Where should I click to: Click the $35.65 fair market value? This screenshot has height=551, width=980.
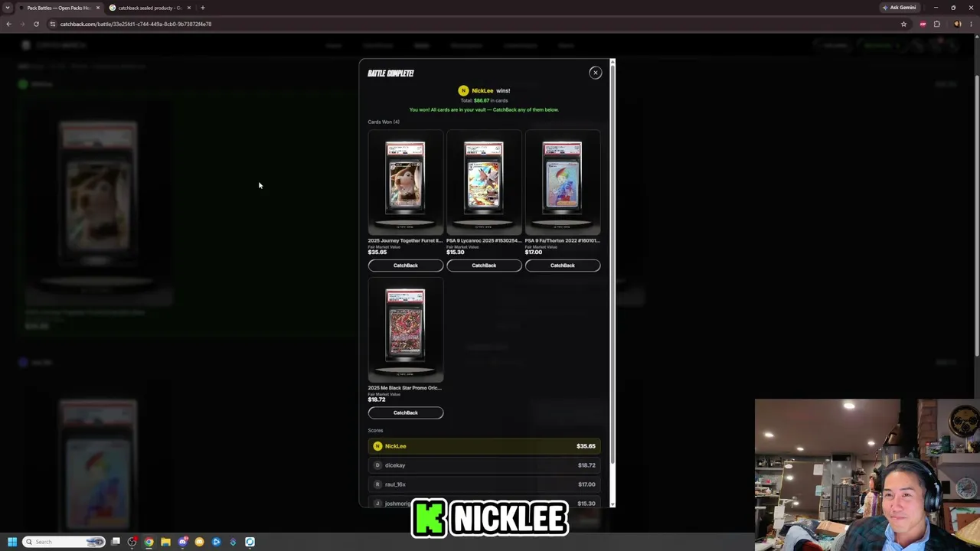377,253
